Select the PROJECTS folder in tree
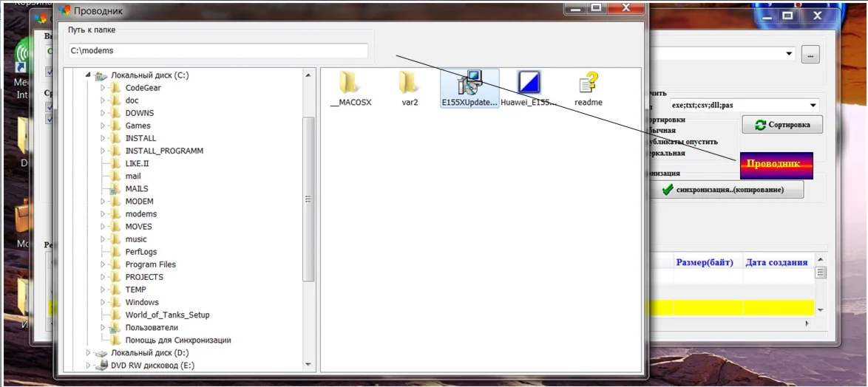Screen dimensions: 868x387 coord(144,277)
